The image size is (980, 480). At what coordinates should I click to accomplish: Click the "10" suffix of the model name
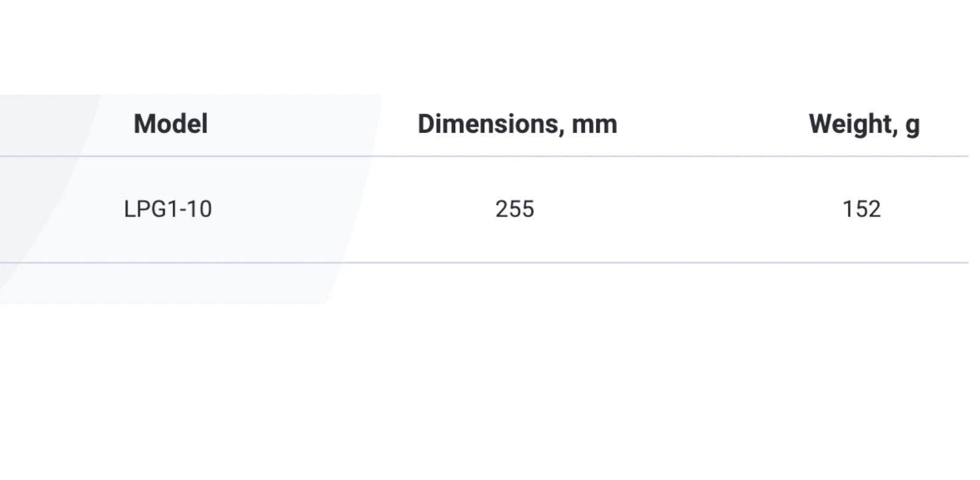click(x=199, y=210)
